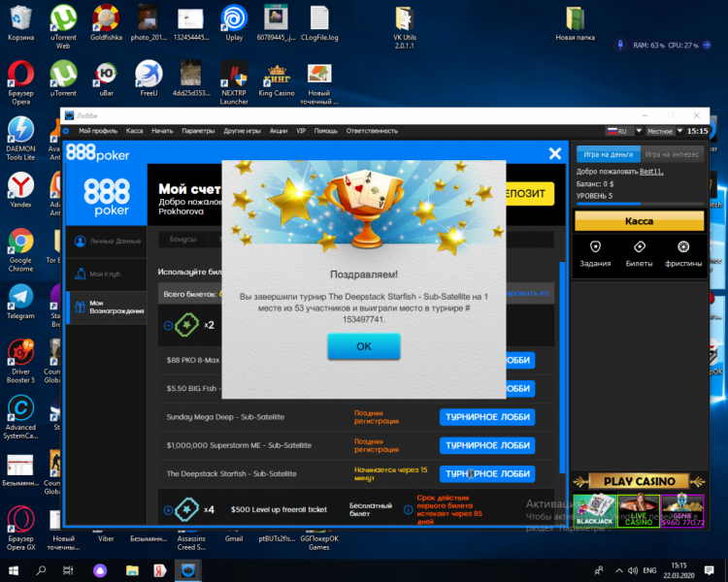Open the Задания tasks icon
728x582 pixels.
[595, 252]
